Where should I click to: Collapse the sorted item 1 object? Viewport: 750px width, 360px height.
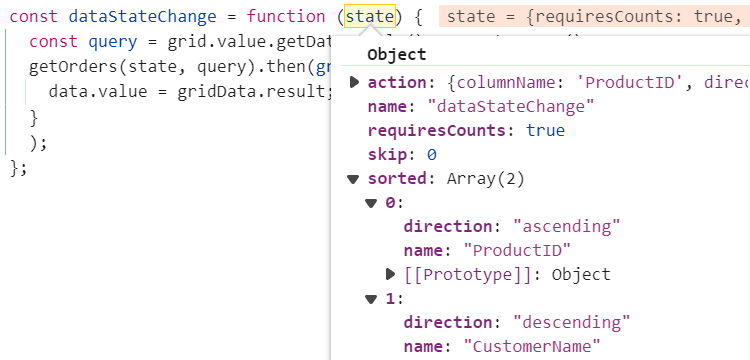click(371, 299)
